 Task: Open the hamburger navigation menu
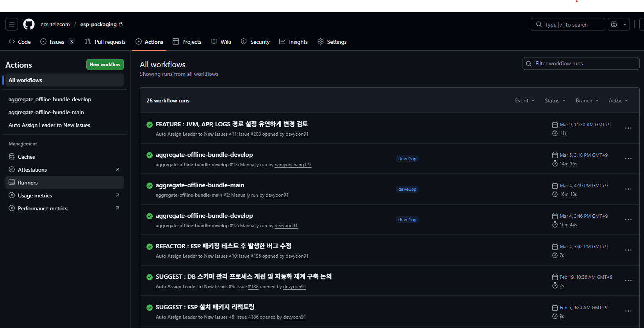click(12, 24)
